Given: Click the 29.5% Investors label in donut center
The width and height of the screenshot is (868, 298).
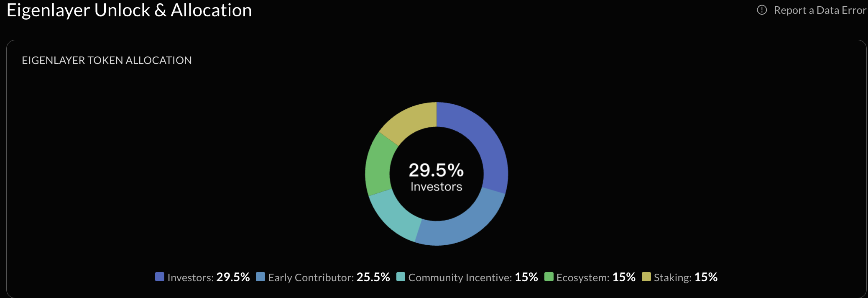Looking at the screenshot, I should 436,177.
